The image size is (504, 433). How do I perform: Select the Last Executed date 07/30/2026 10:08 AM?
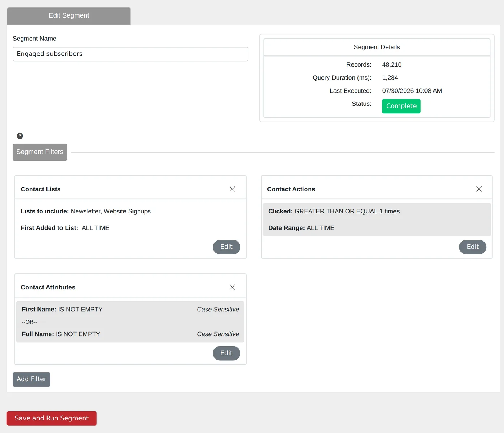(x=412, y=91)
